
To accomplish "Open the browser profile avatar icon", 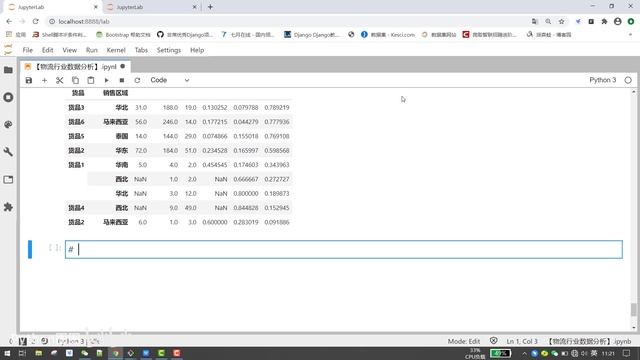I will (618, 21).
